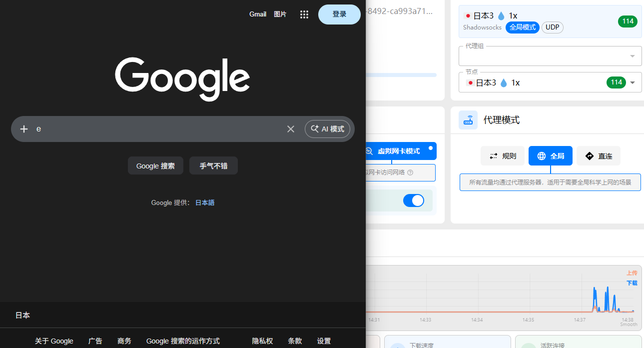Click the plus icon in search bar

tap(23, 129)
